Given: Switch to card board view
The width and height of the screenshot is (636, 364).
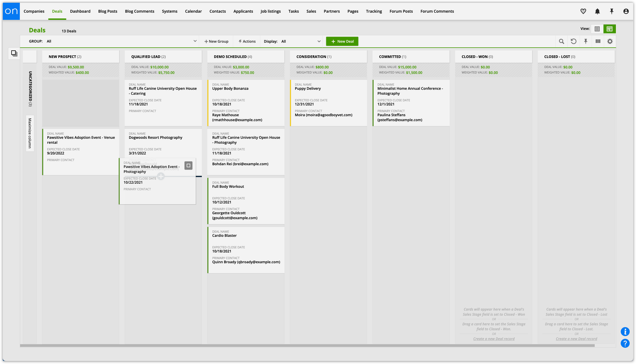Looking at the screenshot, I should [609, 29].
